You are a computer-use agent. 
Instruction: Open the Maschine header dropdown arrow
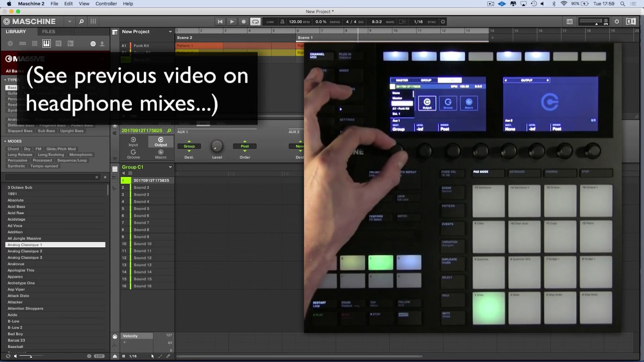69,22
